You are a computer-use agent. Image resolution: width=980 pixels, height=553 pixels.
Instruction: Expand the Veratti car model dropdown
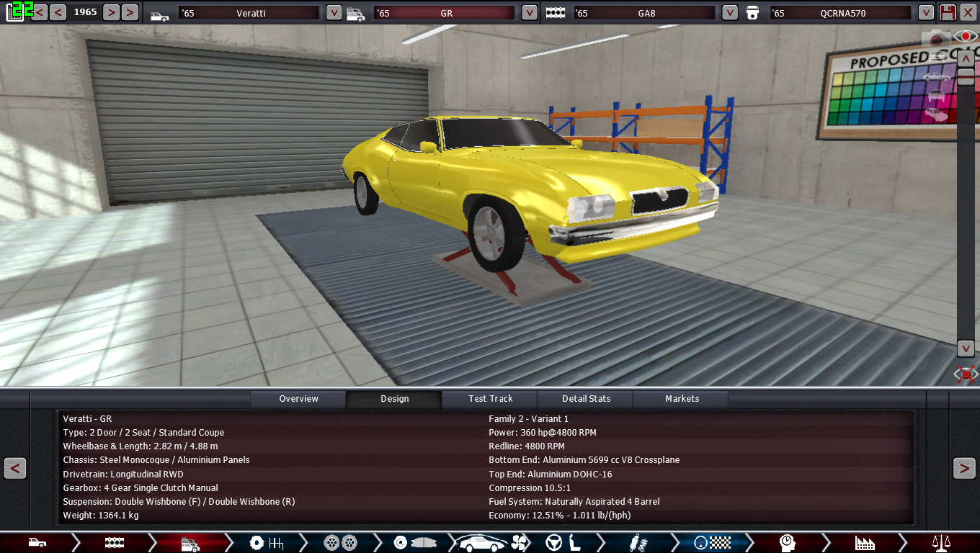(334, 12)
